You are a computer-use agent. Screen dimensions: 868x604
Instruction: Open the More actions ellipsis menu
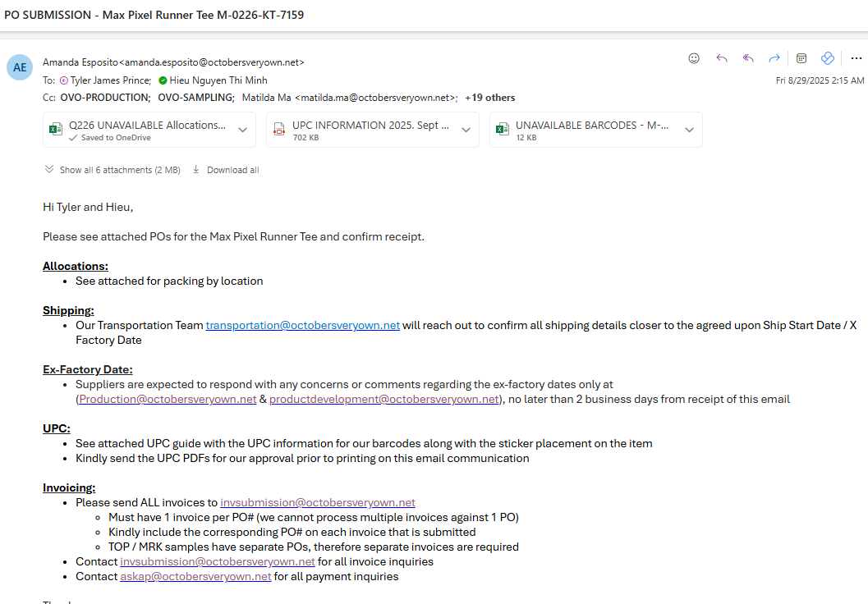[x=857, y=58]
